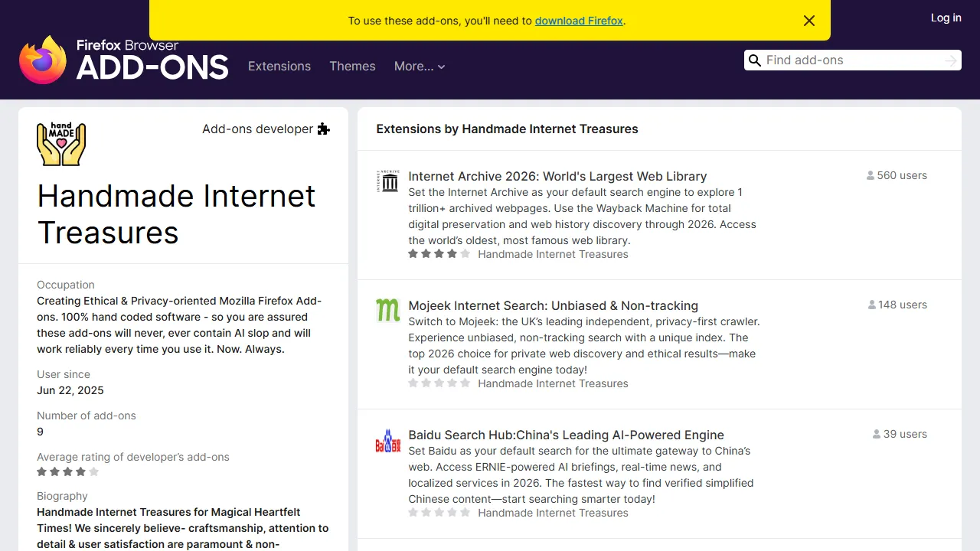Dismiss the yellow Firefox notification banner
980x551 pixels.
809,21
